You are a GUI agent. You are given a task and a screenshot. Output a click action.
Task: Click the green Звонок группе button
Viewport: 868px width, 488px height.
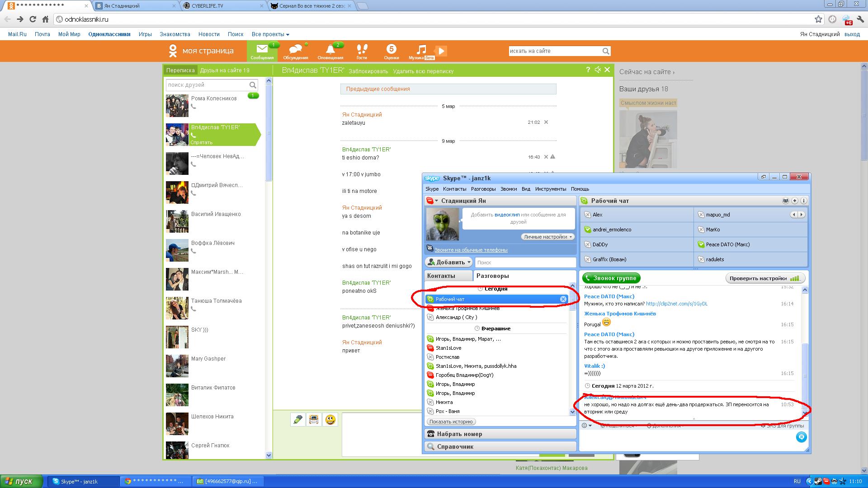(x=611, y=278)
